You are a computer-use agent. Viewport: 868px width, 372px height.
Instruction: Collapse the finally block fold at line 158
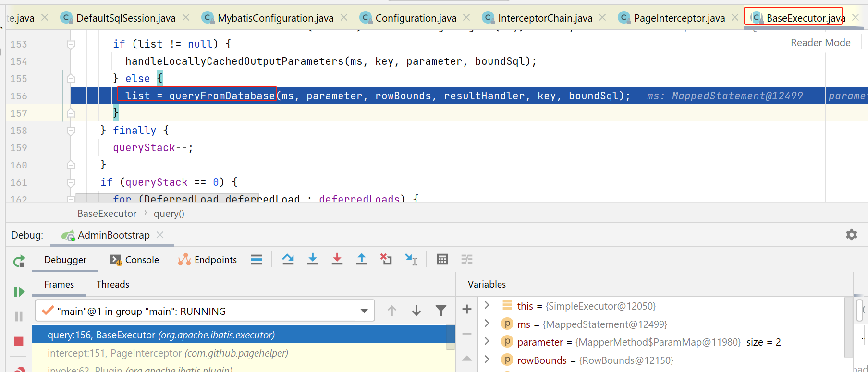(x=71, y=131)
